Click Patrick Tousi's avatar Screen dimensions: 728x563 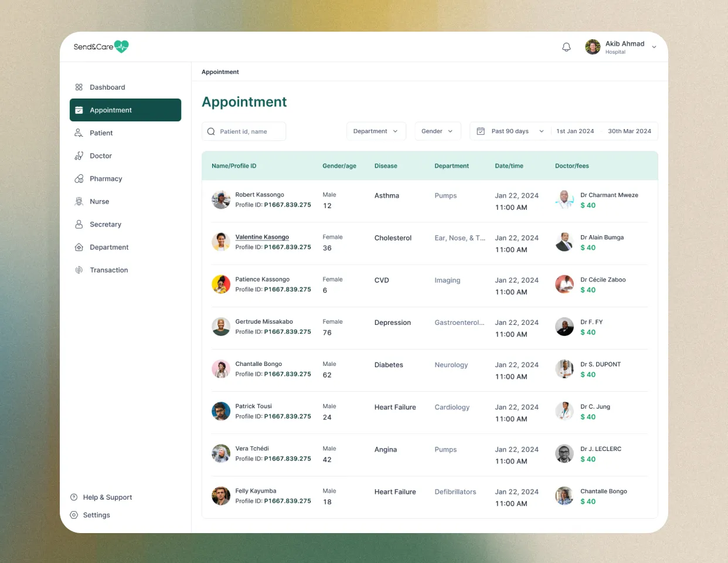221,411
